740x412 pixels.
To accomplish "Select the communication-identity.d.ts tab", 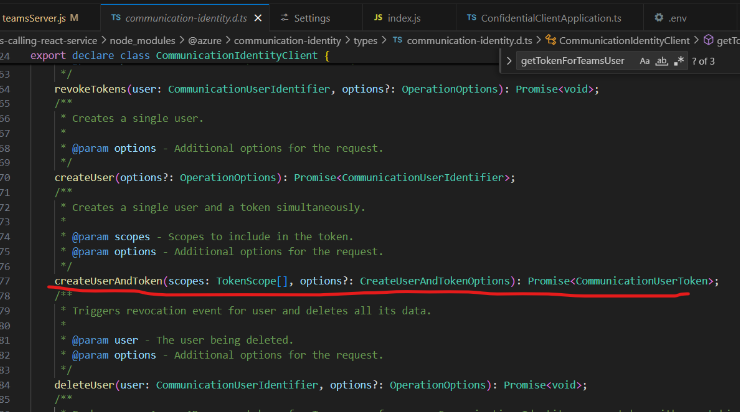I will [x=186, y=18].
